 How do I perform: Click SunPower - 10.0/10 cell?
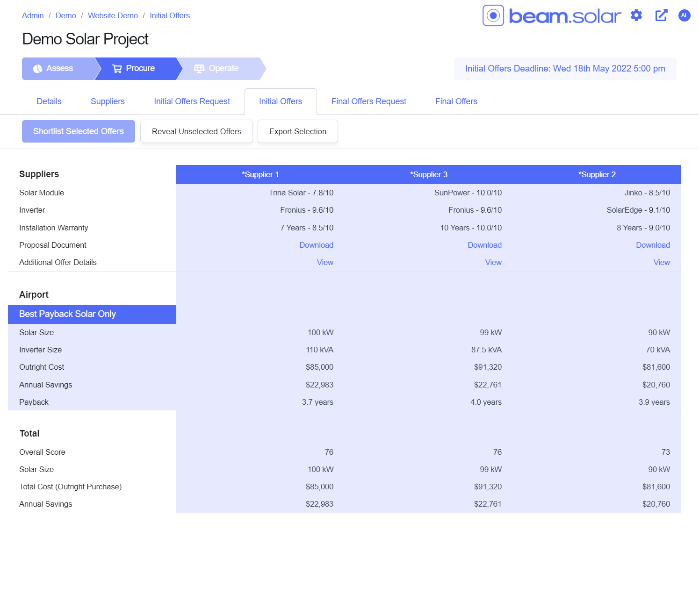click(468, 193)
